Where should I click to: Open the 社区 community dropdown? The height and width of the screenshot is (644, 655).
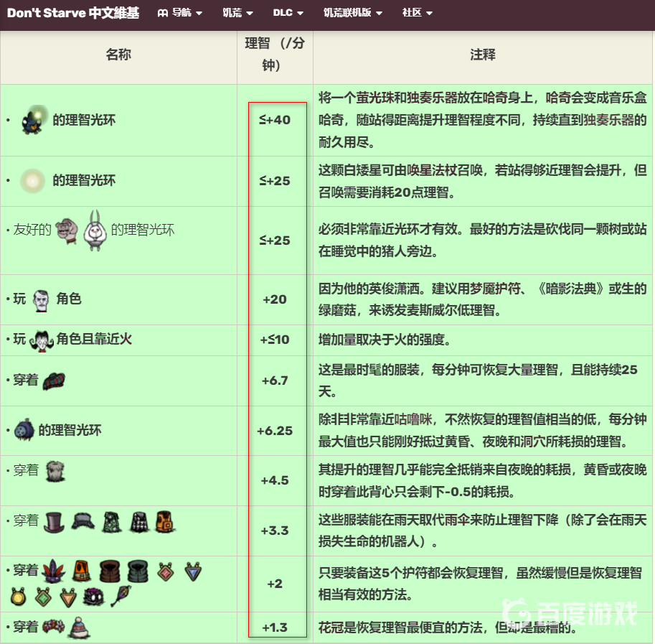click(418, 12)
